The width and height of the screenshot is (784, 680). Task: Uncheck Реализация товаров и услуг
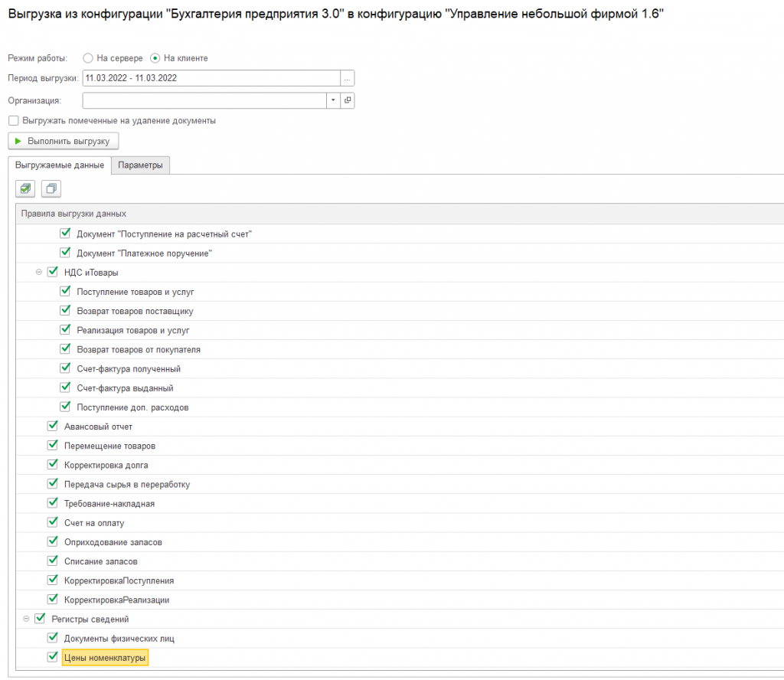tap(65, 329)
